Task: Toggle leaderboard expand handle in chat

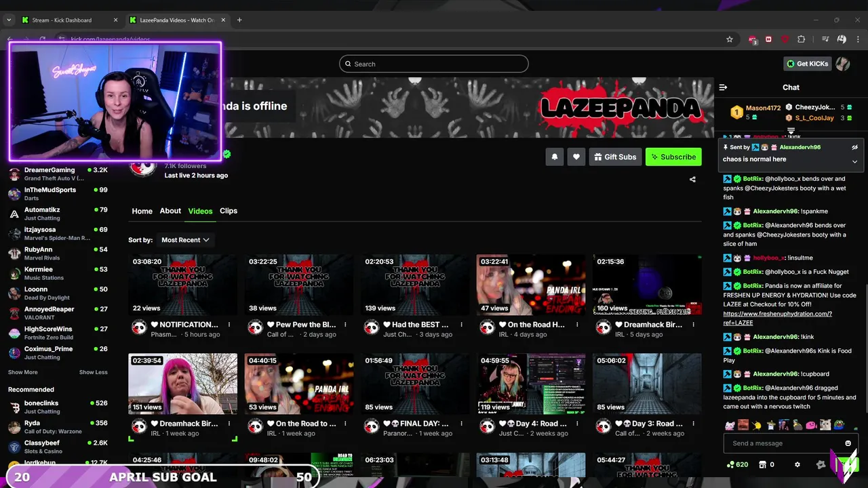Action: [x=791, y=131]
